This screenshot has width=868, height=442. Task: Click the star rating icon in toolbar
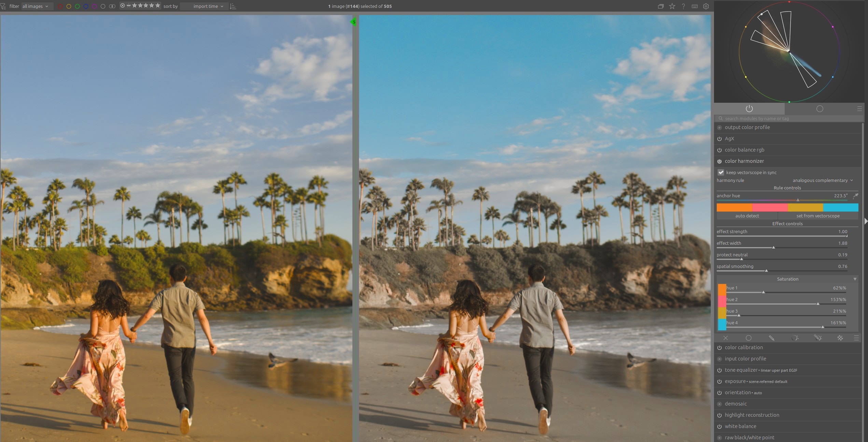[672, 6]
